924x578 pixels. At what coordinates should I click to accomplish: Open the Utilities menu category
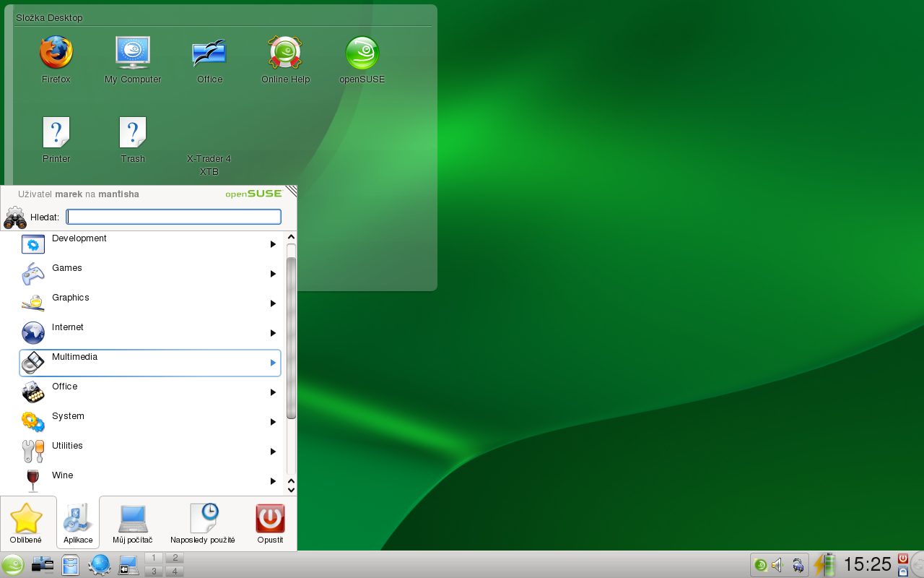(x=150, y=452)
